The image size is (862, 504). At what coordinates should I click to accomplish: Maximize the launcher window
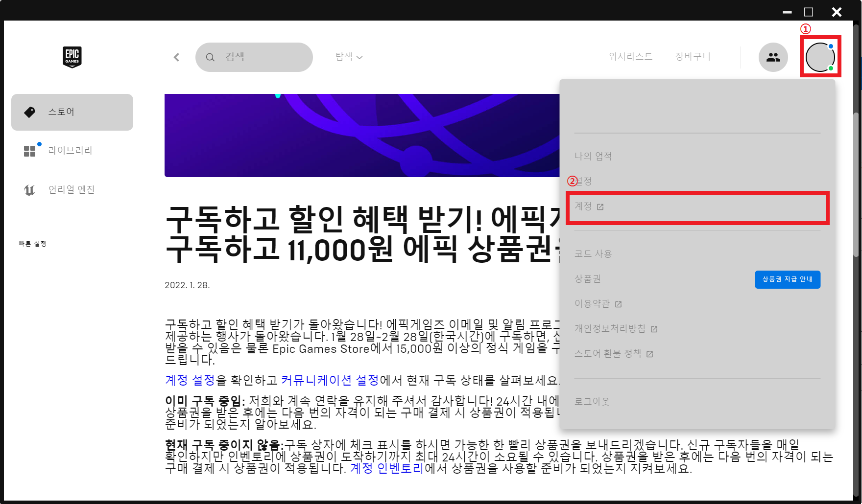click(x=809, y=12)
